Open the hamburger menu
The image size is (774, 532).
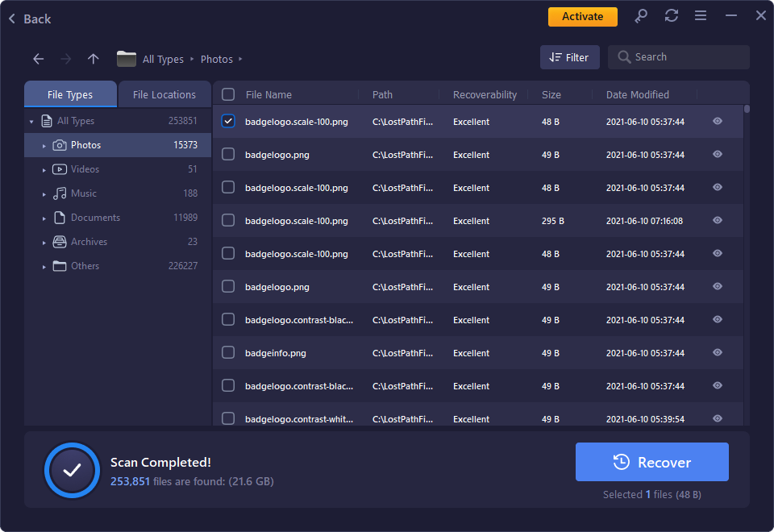(x=701, y=15)
